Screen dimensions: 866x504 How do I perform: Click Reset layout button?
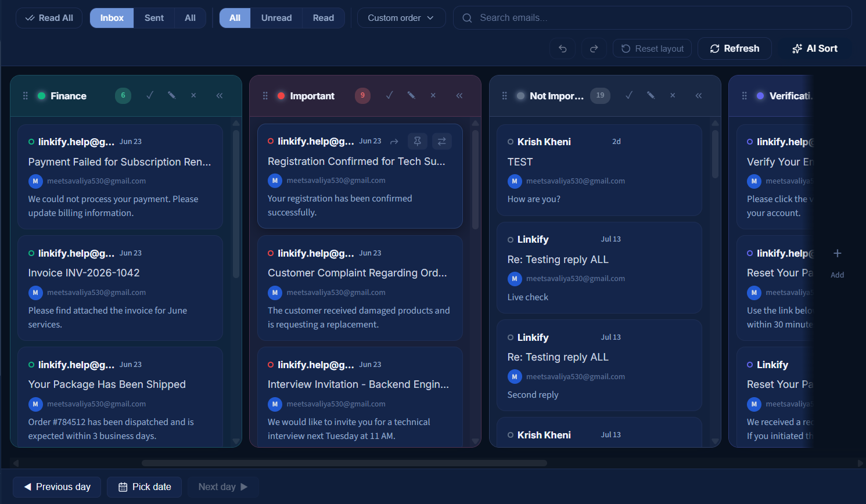point(652,49)
